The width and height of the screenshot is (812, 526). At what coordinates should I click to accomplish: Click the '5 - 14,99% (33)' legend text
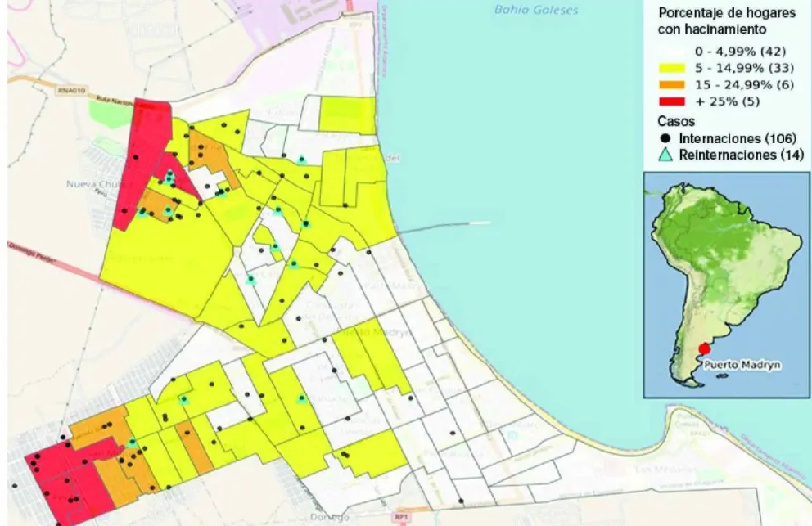pyautogui.click(x=745, y=68)
